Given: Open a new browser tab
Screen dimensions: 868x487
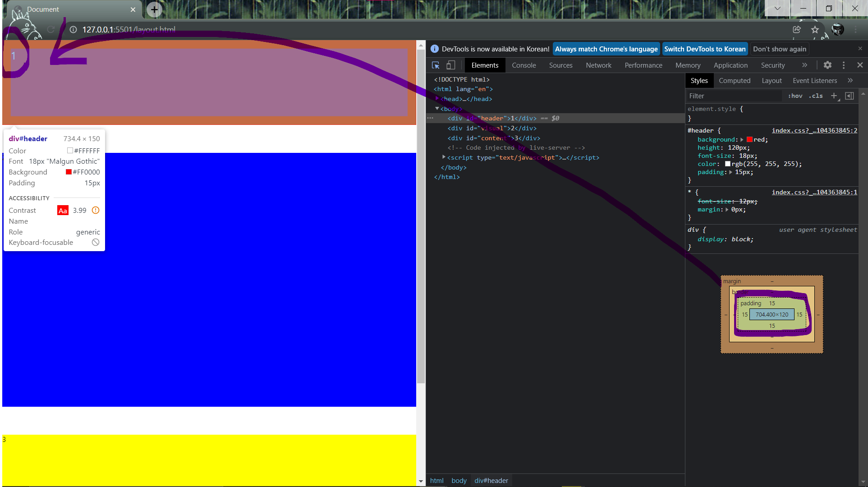Looking at the screenshot, I should (154, 9).
